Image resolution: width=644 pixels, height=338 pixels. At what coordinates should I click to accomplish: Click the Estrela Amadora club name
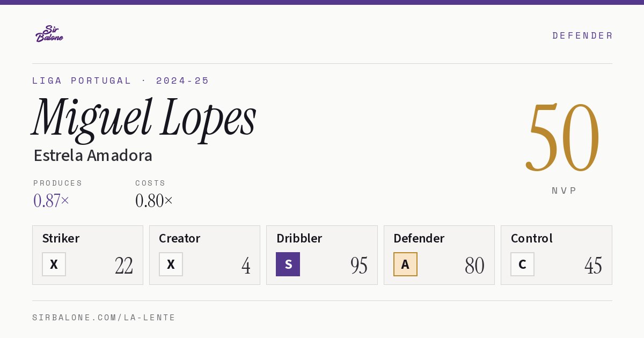[93, 156]
